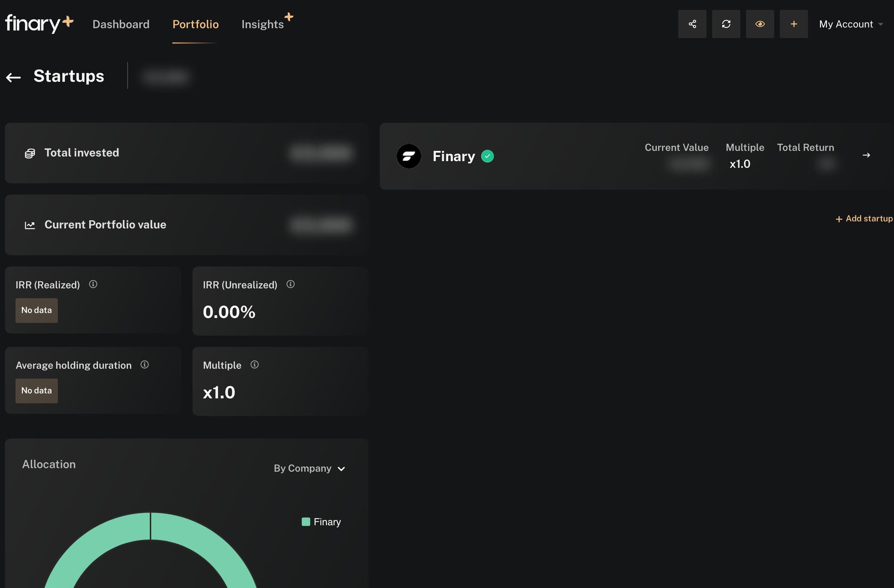Open Finary details with the right arrow
The height and width of the screenshot is (588, 894).
pyautogui.click(x=867, y=155)
